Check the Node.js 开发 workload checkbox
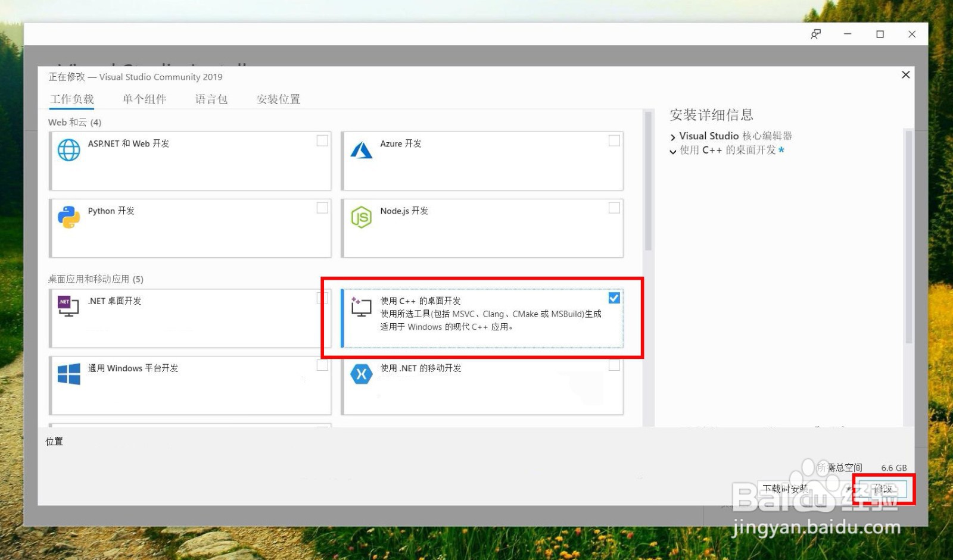953x560 pixels. [x=614, y=208]
